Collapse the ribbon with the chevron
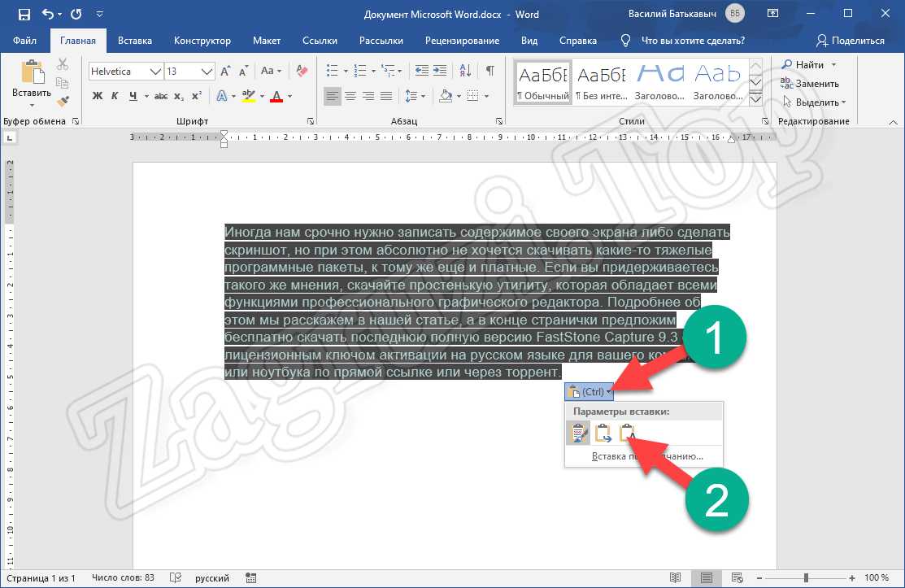 click(893, 122)
